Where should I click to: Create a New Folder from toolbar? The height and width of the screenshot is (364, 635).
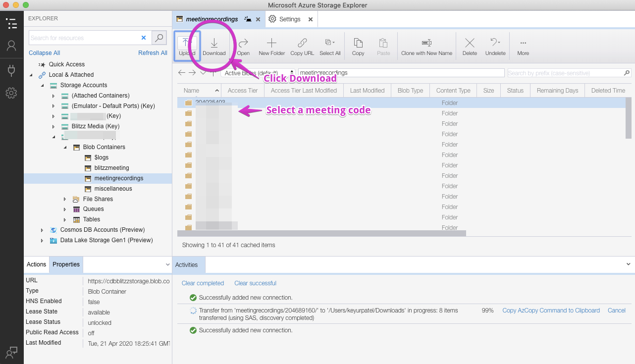click(x=271, y=46)
